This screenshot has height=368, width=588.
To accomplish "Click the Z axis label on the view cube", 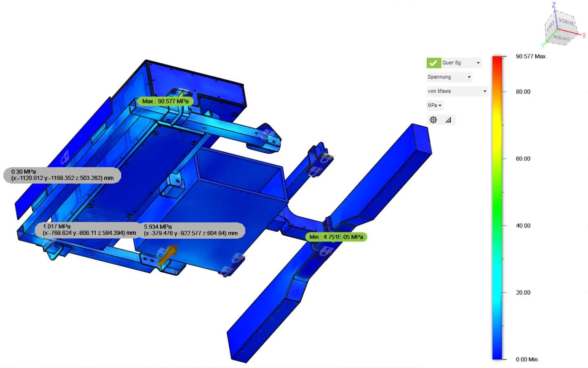I will pyautogui.click(x=554, y=5).
